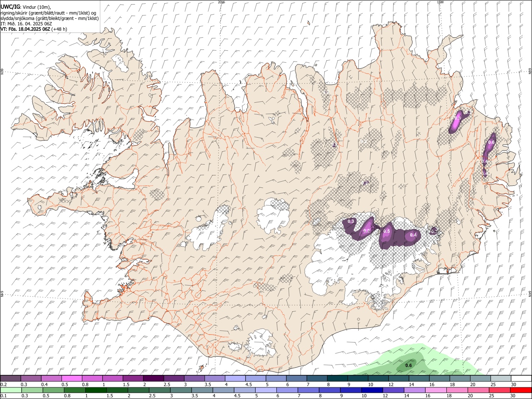Choose the crimson swatch at rain value 25
Image resolution: width=532 pixels, height=399 pixels.
pos(500,390)
